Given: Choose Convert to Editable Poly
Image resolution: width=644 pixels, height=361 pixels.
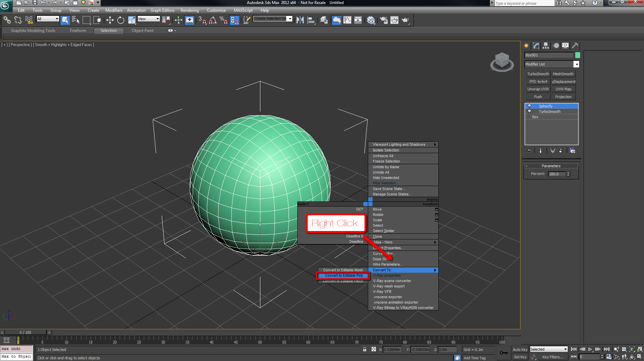Looking at the screenshot, I should pyautogui.click(x=343, y=275).
